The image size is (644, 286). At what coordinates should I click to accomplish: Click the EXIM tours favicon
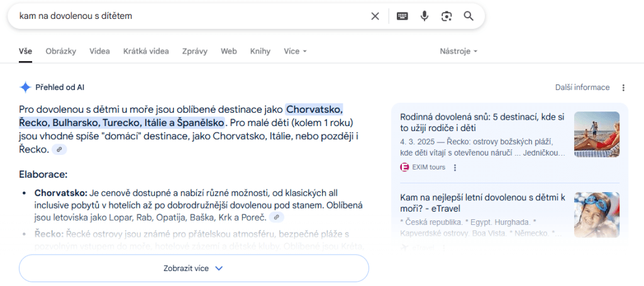click(404, 168)
